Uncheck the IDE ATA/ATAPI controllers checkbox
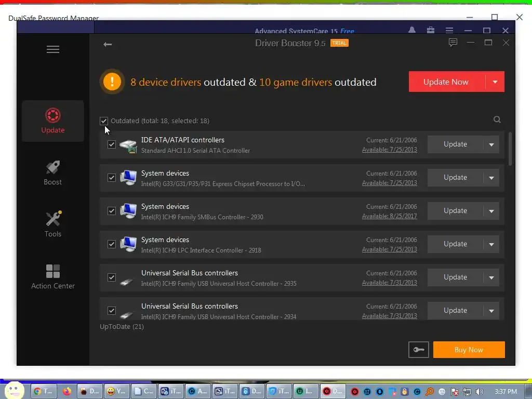This screenshot has height=399, width=532. 112,144
